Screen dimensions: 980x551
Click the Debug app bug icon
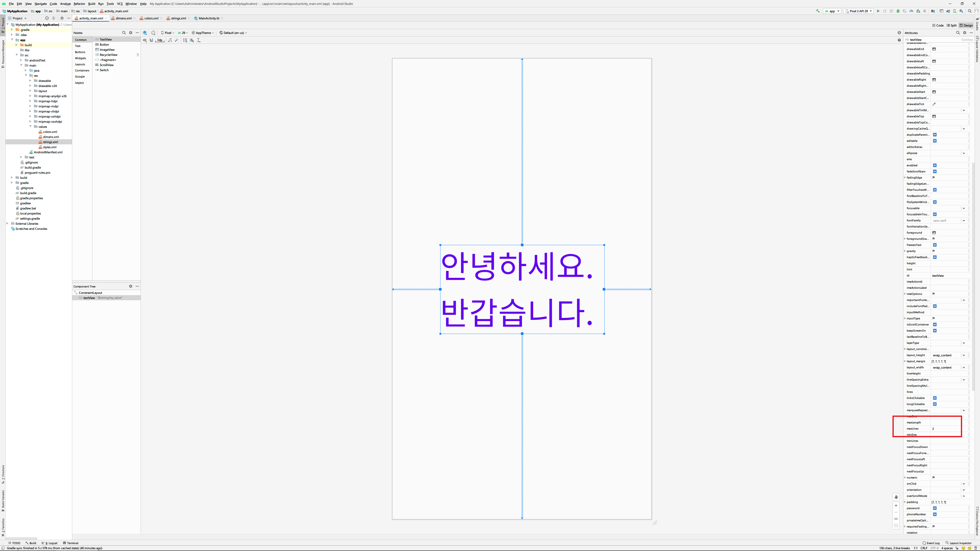[x=898, y=11]
